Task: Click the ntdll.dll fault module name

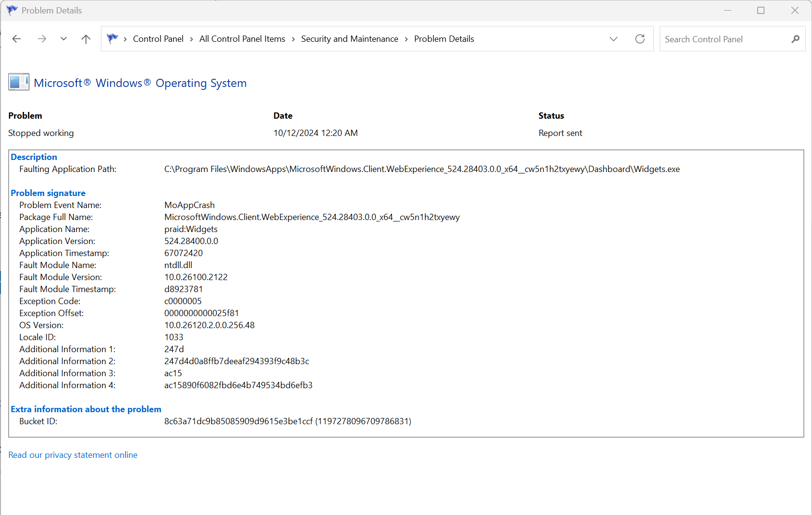Action: [x=178, y=265]
